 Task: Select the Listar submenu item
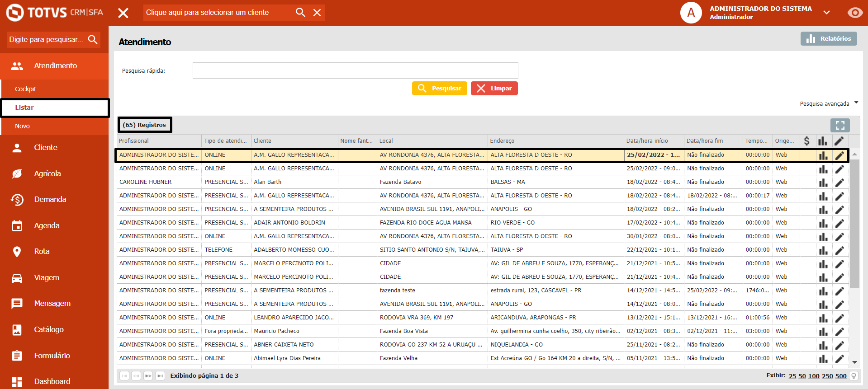tap(54, 108)
